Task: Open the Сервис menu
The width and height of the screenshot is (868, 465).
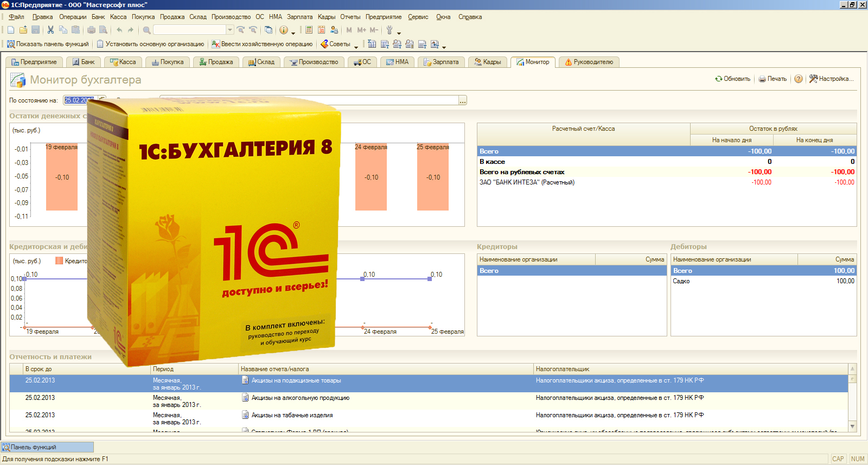Action: point(418,17)
